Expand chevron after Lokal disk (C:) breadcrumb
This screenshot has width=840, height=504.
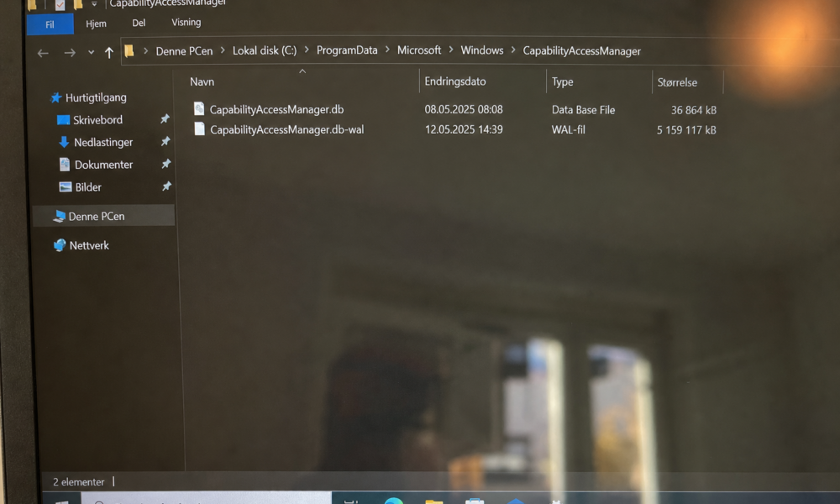(x=307, y=50)
